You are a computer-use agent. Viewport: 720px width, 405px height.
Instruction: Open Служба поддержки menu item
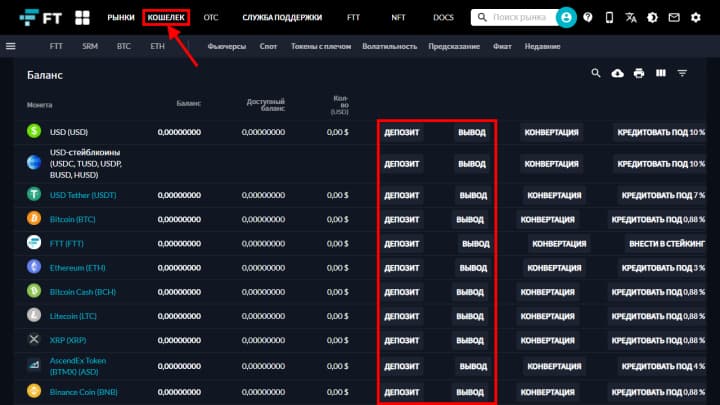pos(282,17)
